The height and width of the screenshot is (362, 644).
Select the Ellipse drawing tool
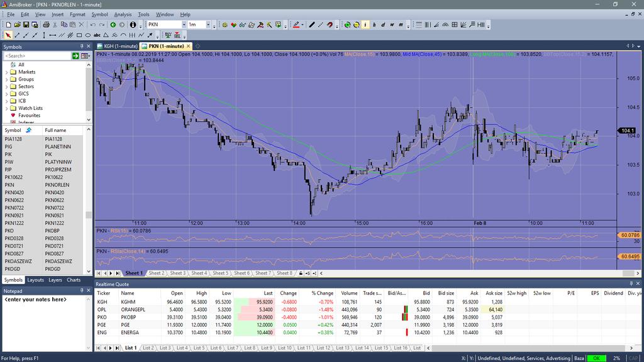88,35
